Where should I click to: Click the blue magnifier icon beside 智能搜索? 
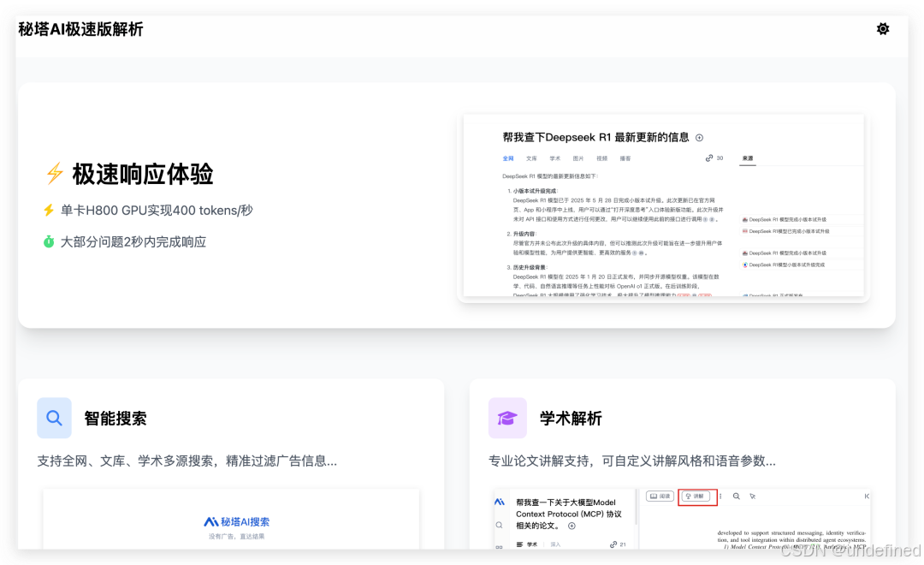tap(54, 418)
